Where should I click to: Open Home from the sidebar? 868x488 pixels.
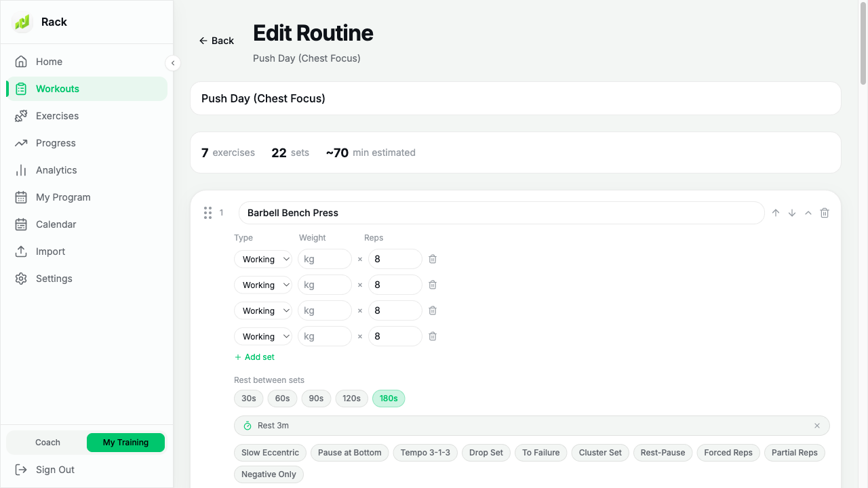[x=87, y=62]
